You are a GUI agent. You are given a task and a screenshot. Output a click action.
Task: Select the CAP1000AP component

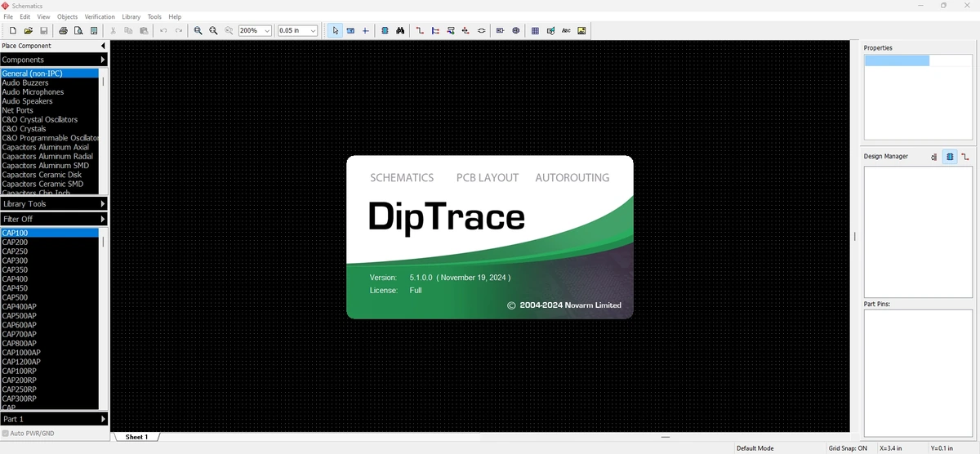pos(49,353)
